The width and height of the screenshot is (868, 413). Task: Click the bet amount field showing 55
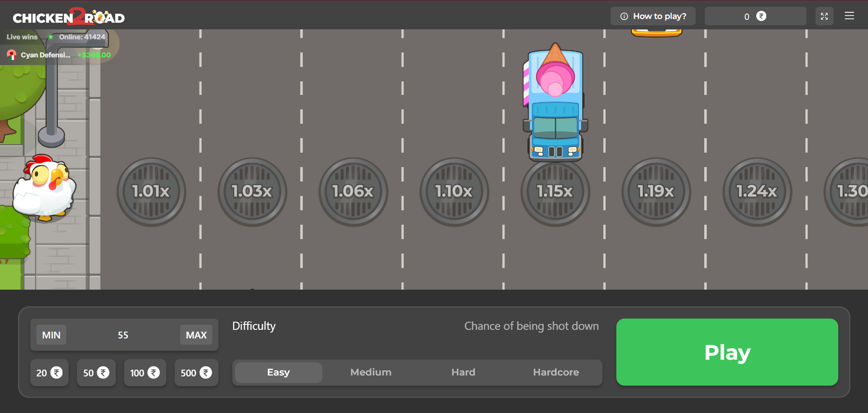123,335
